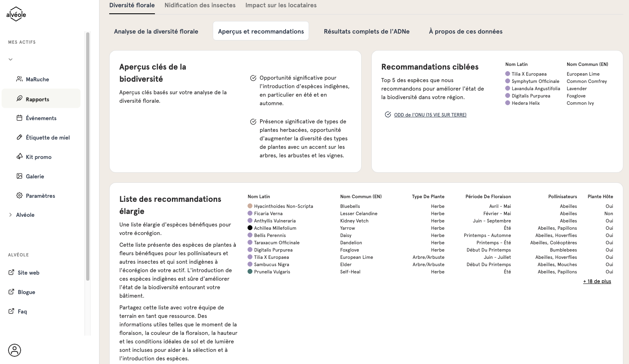Select Aperçus et recommandations sub-tab

[x=261, y=31]
